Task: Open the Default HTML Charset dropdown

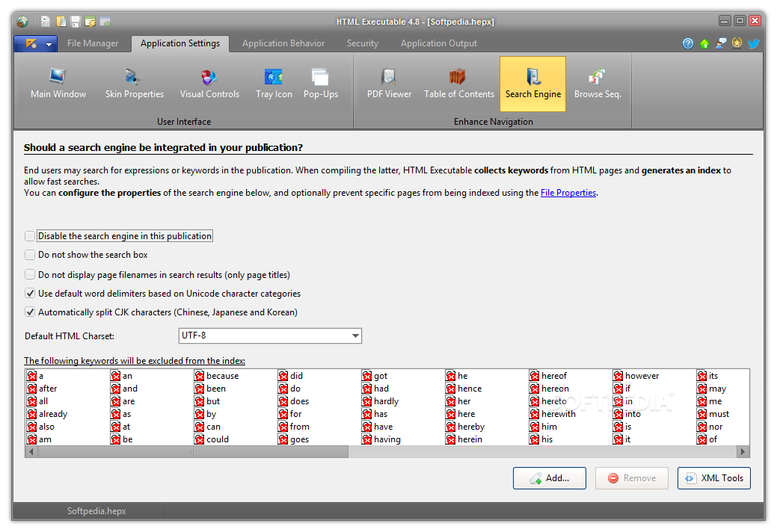Action: [270, 335]
